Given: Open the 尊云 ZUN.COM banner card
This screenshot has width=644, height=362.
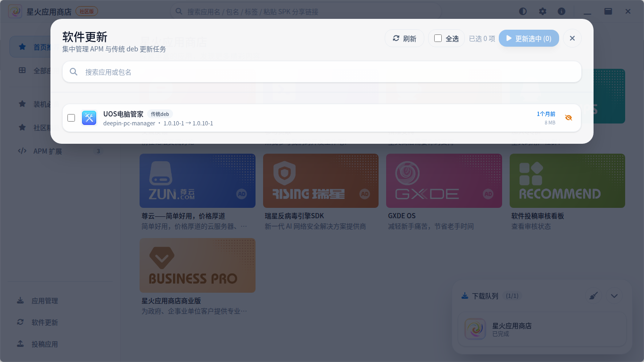Looking at the screenshot, I should [x=198, y=181].
